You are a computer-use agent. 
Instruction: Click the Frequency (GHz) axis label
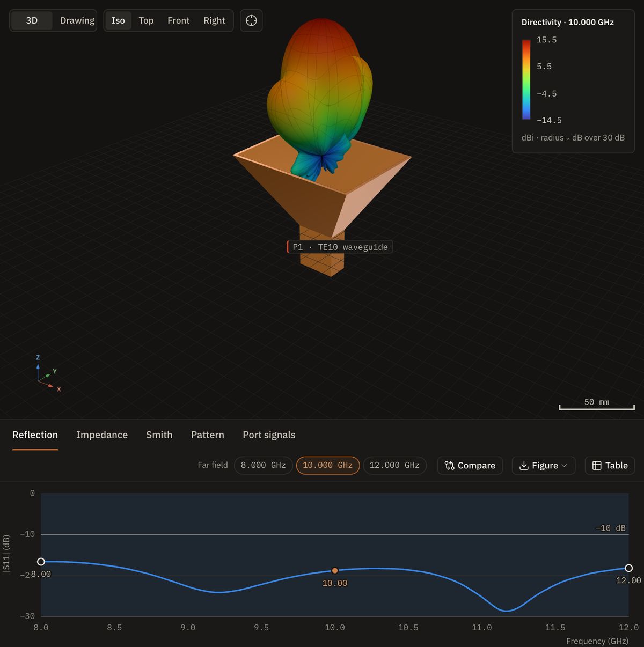597,641
